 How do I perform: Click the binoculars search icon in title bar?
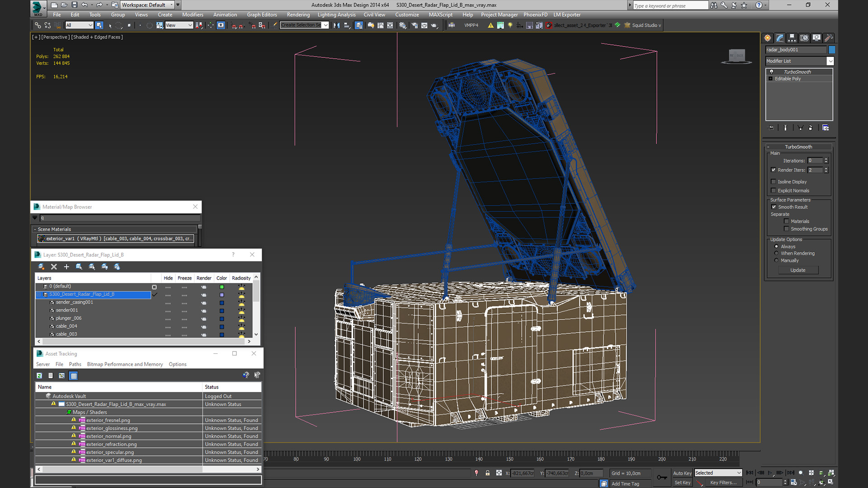[713, 5]
